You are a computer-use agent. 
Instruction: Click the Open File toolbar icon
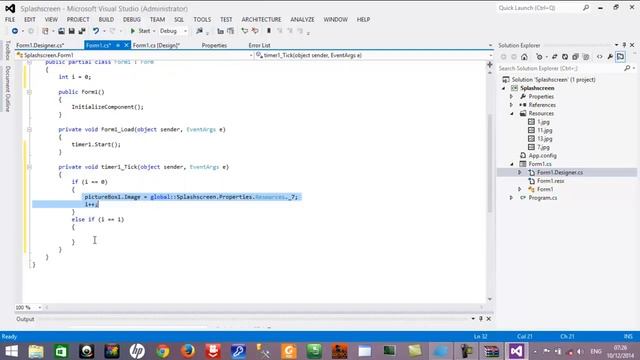[x=61, y=31]
